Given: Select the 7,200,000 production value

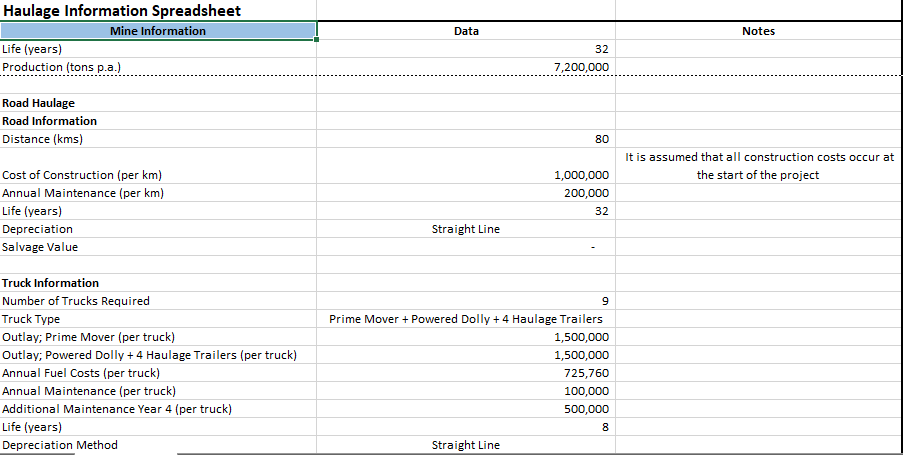Looking at the screenshot, I should click(581, 67).
